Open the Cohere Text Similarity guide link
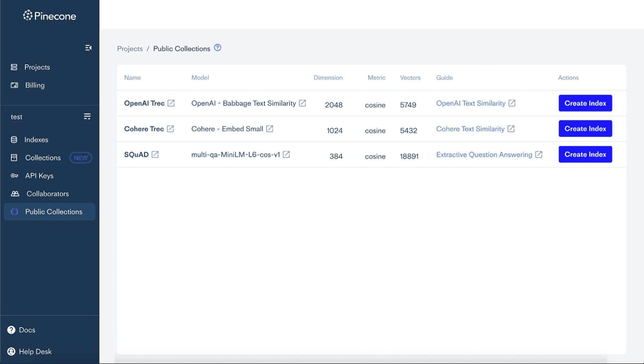 (470, 129)
